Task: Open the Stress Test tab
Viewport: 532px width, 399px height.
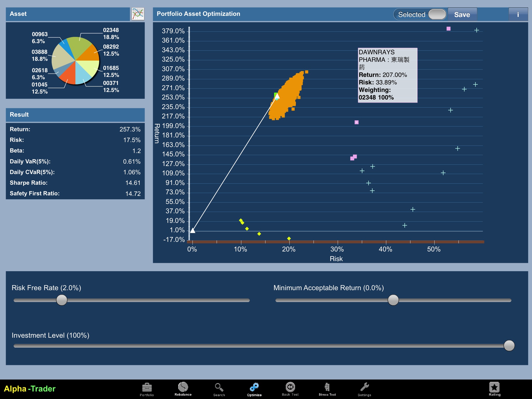Action: (x=327, y=389)
